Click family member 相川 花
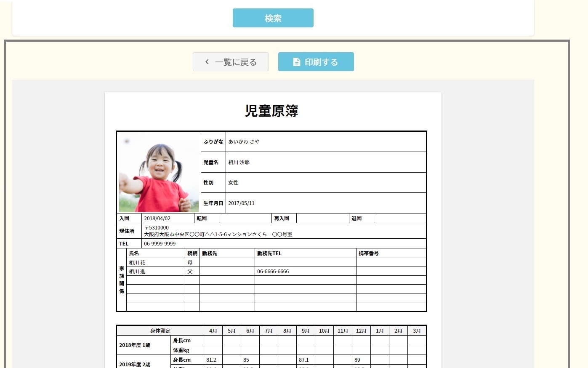Viewport: 588px width, 368px height. pyautogui.click(x=137, y=262)
